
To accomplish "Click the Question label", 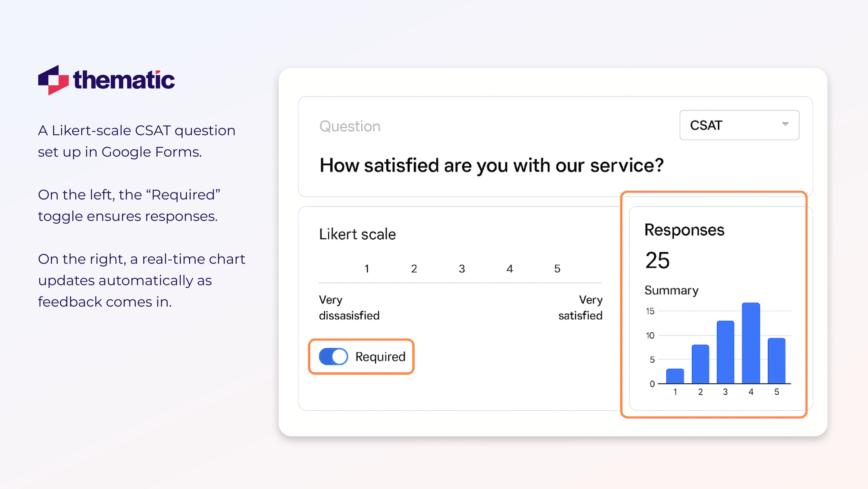I will pos(350,126).
